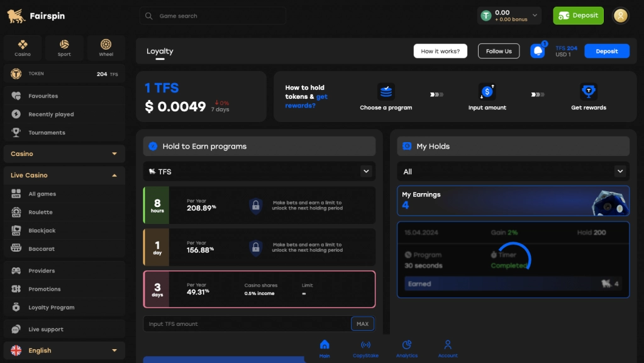The width and height of the screenshot is (644, 363).
Task: Click the Live support chat icon
Action: click(x=16, y=329)
